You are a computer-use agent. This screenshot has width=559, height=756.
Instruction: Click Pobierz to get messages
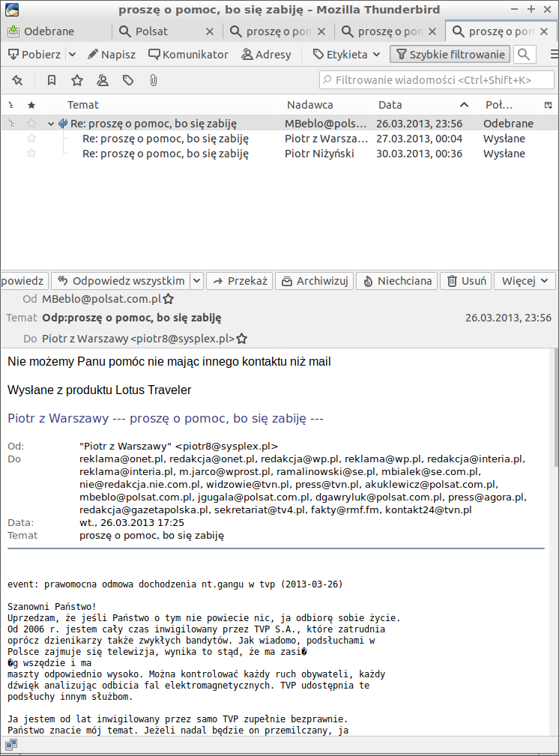click(34, 55)
